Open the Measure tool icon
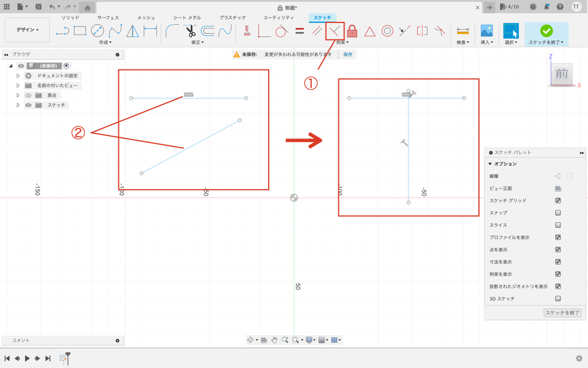 [x=463, y=31]
